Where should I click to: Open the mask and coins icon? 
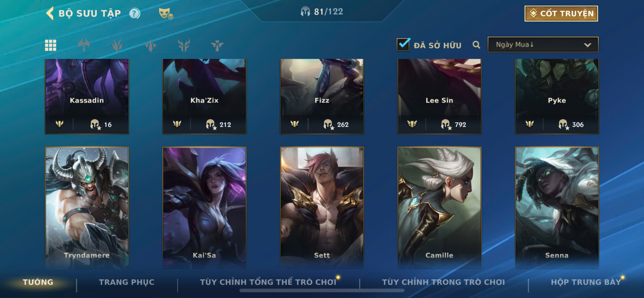(x=166, y=13)
